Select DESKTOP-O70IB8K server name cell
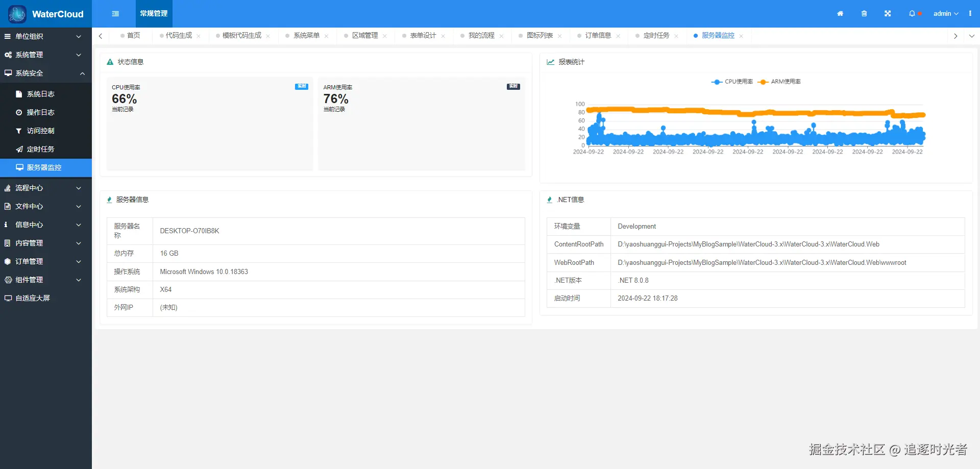Viewport: 980px width, 469px height. coord(338,231)
